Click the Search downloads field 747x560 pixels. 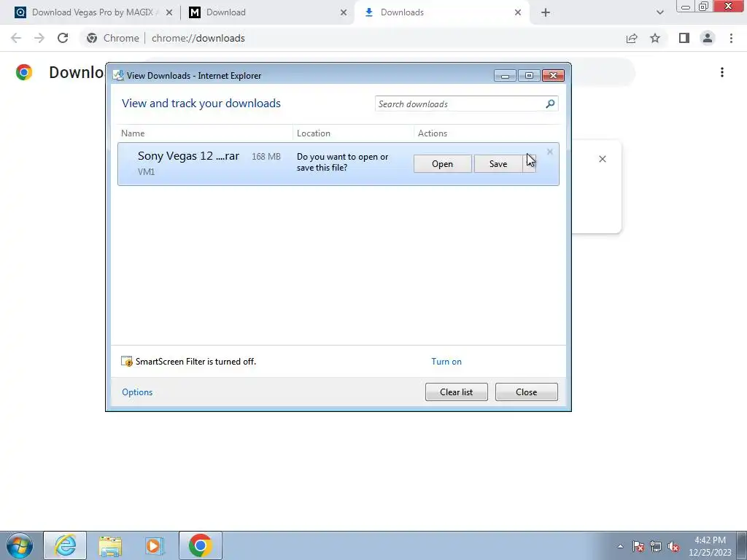tap(460, 104)
